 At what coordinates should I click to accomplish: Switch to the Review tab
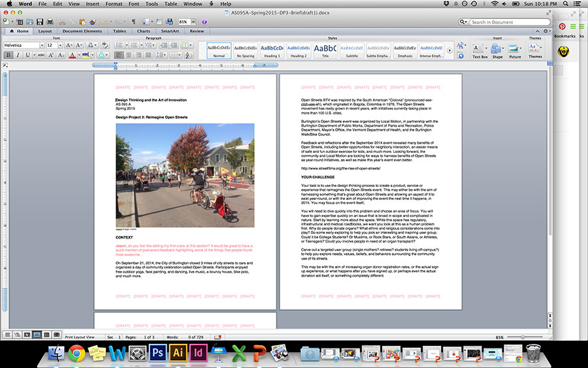pos(197,31)
